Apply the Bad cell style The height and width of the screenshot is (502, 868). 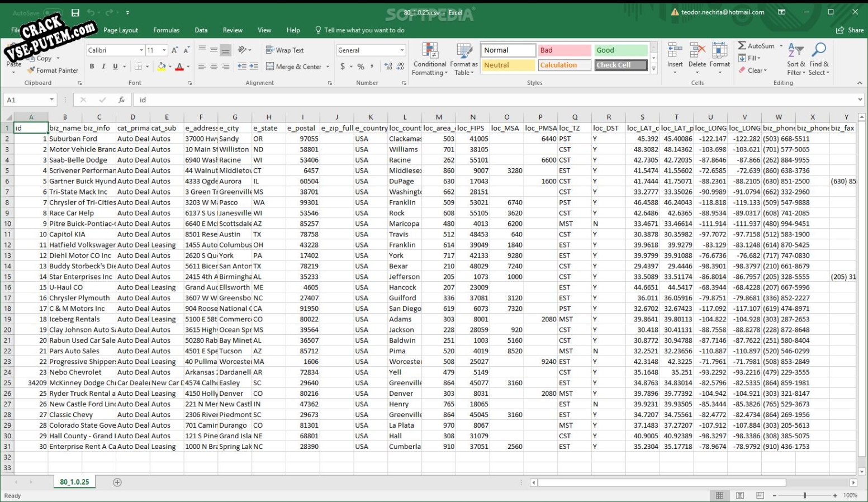click(x=565, y=50)
